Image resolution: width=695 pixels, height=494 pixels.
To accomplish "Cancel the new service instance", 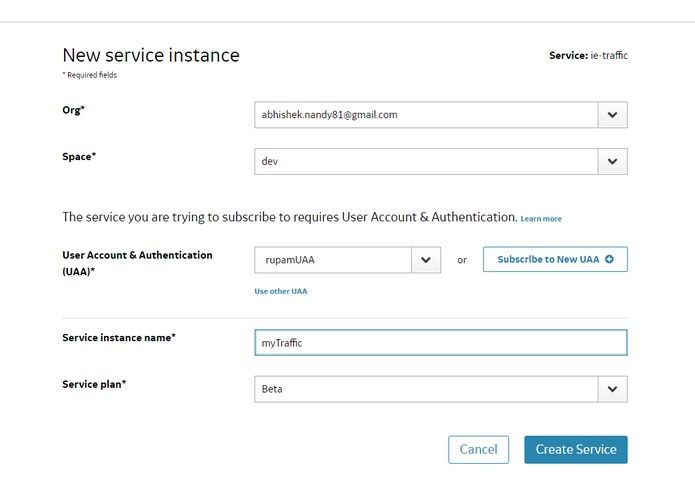I will 478,450.
